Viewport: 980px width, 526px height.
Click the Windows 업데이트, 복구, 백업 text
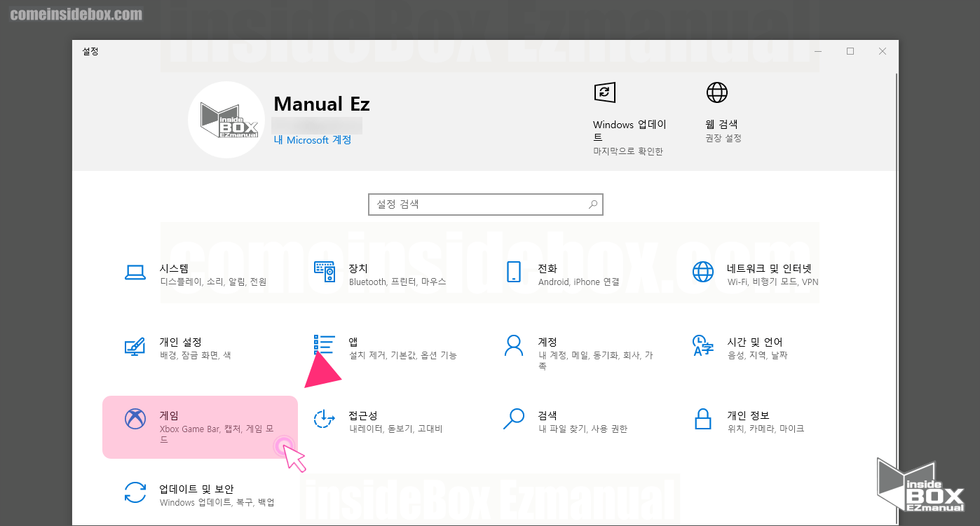(217, 503)
